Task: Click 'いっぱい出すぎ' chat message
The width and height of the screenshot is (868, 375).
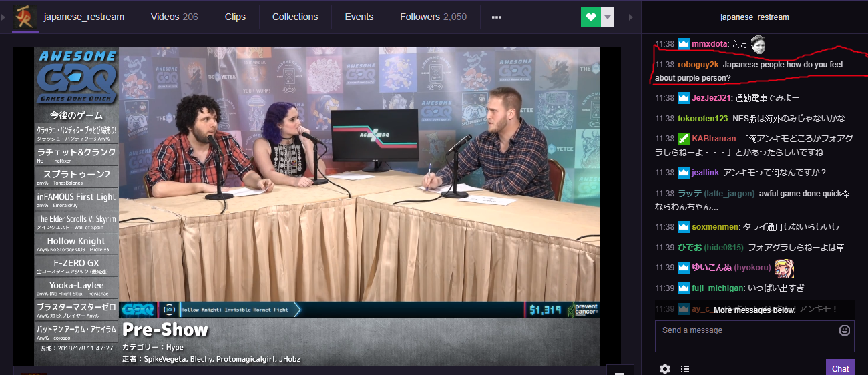Action: (x=776, y=288)
